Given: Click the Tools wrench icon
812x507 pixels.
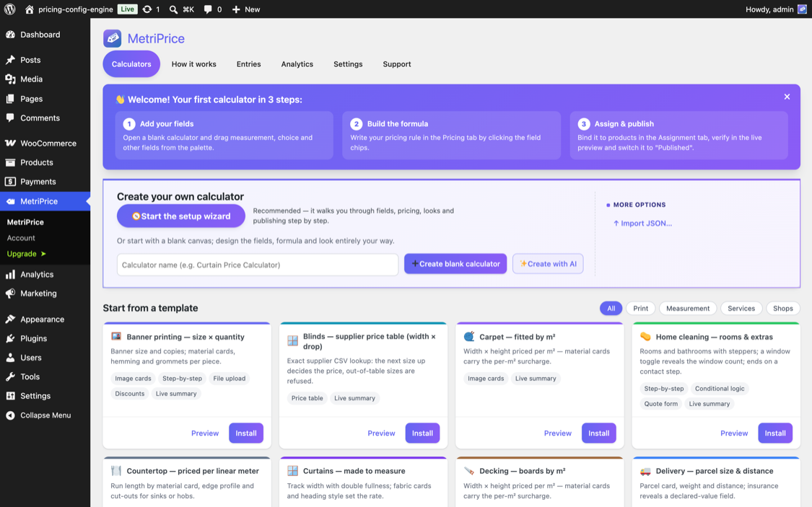Looking at the screenshot, I should tap(10, 376).
